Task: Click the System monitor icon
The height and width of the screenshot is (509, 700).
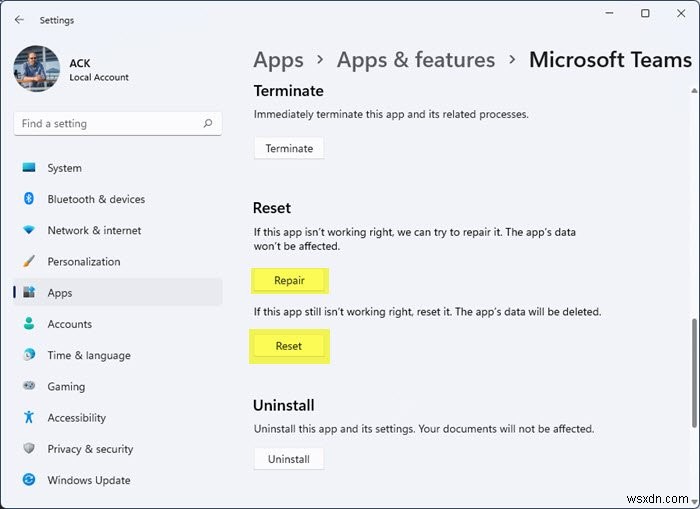Action: click(x=29, y=168)
